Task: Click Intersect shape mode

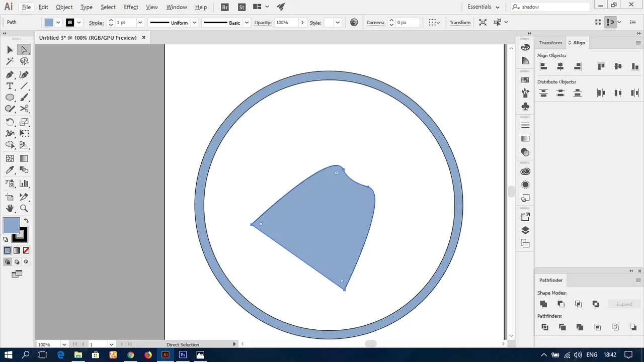Action: 579,304
